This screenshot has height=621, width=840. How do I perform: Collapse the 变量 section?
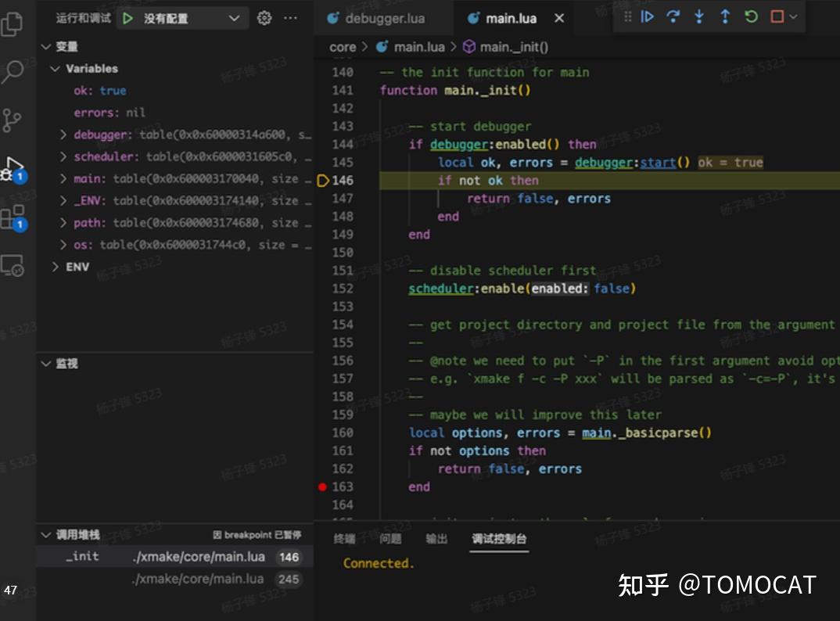[46, 47]
